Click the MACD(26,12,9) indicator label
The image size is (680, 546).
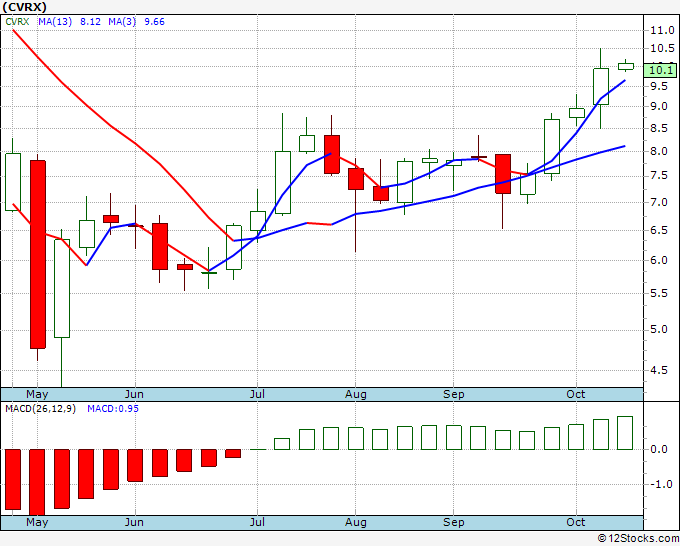(40, 409)
